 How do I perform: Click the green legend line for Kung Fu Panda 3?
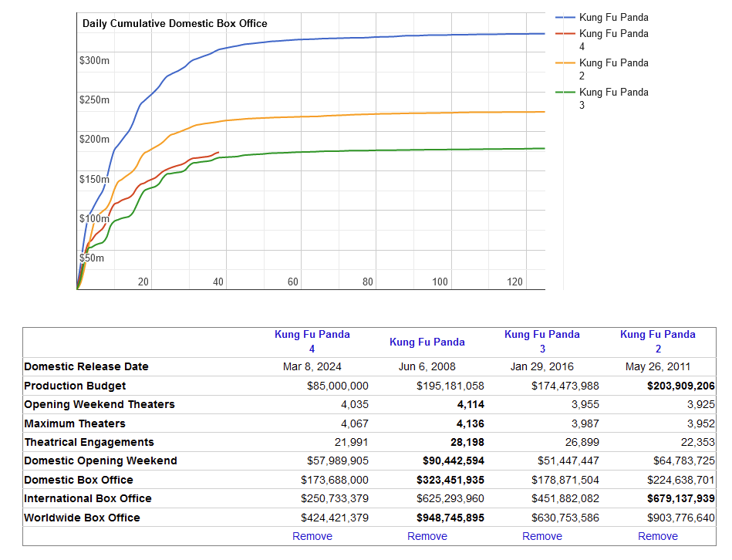[565, 93]
